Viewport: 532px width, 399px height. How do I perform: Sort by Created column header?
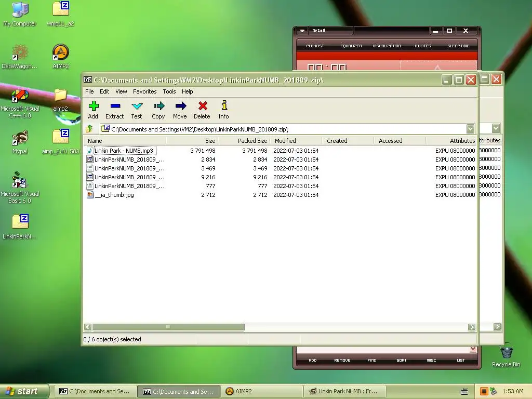click(348, 141)
